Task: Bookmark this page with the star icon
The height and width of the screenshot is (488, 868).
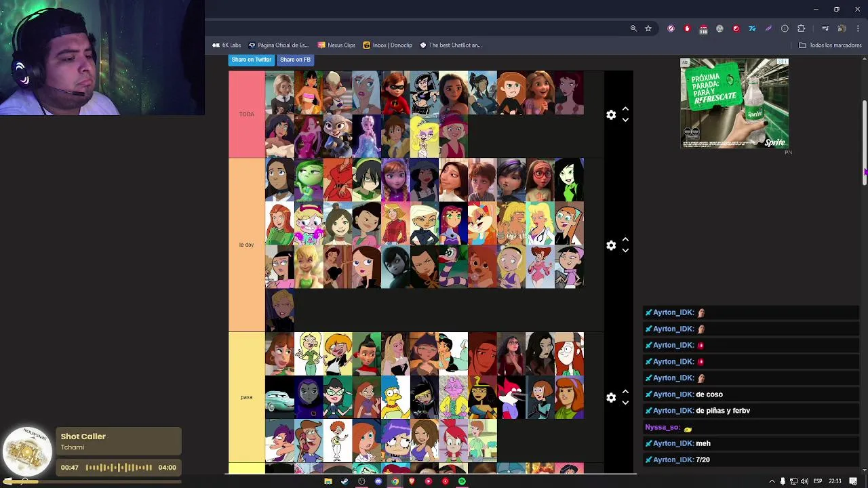Action: pyautogui.click(x=648, y=28)
